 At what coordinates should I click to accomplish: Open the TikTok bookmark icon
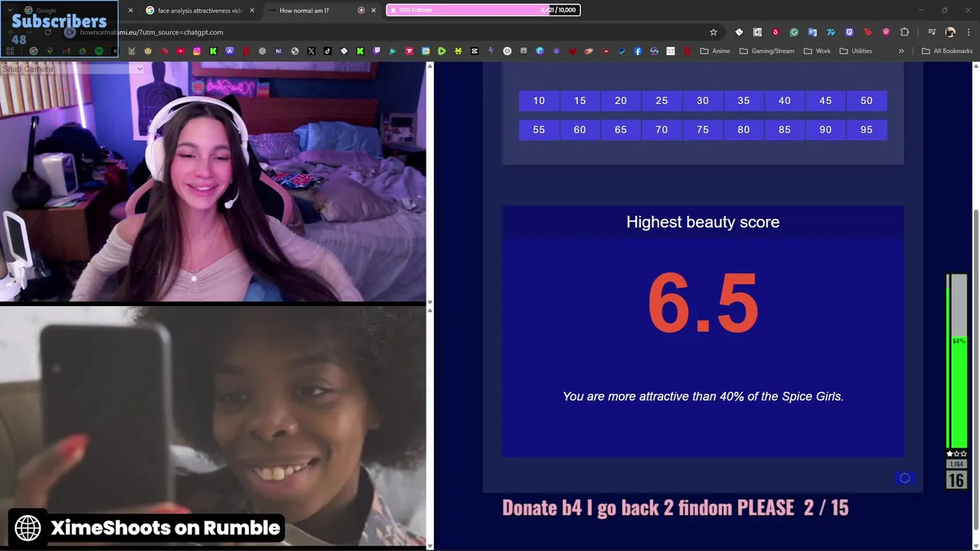click(327, 51)
